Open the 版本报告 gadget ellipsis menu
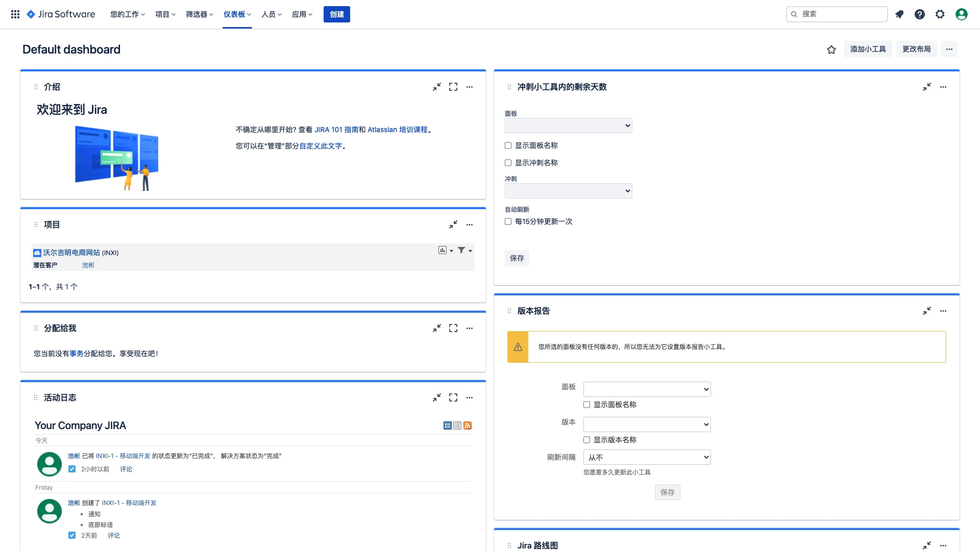This screenshot has height=551, width=980. [943, 311]
